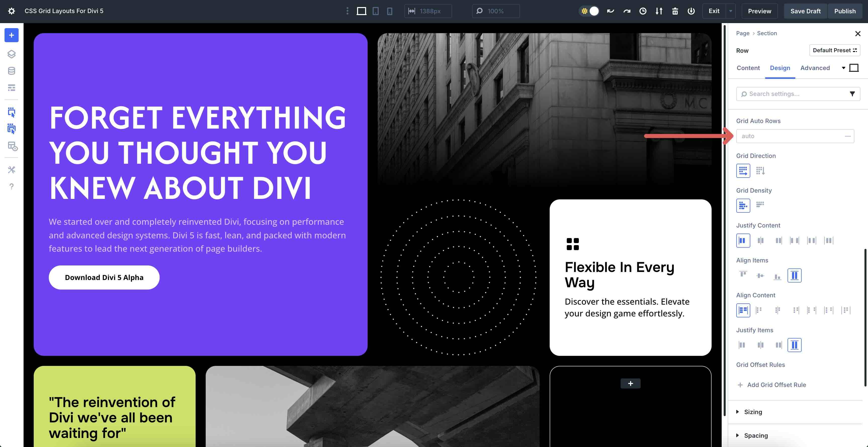Switch to the Advanced settings tab
This screenshot has height=447, width=868.
tap(815, 68)
